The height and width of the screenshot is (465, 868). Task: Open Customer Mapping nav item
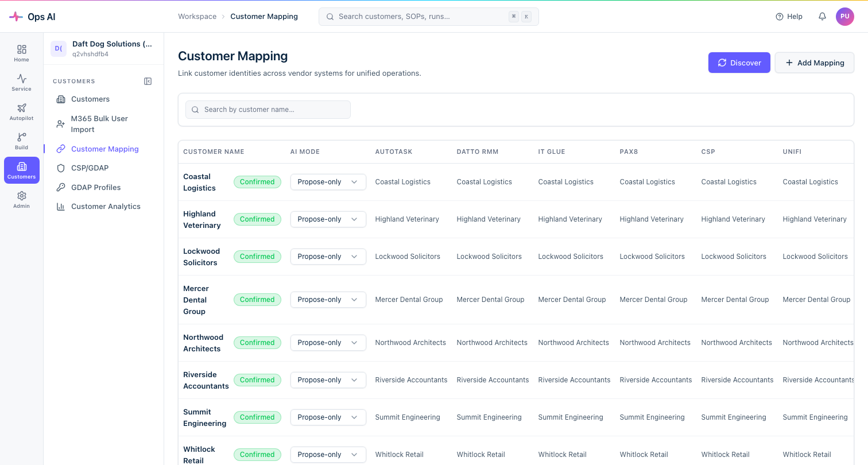point(103,149)
